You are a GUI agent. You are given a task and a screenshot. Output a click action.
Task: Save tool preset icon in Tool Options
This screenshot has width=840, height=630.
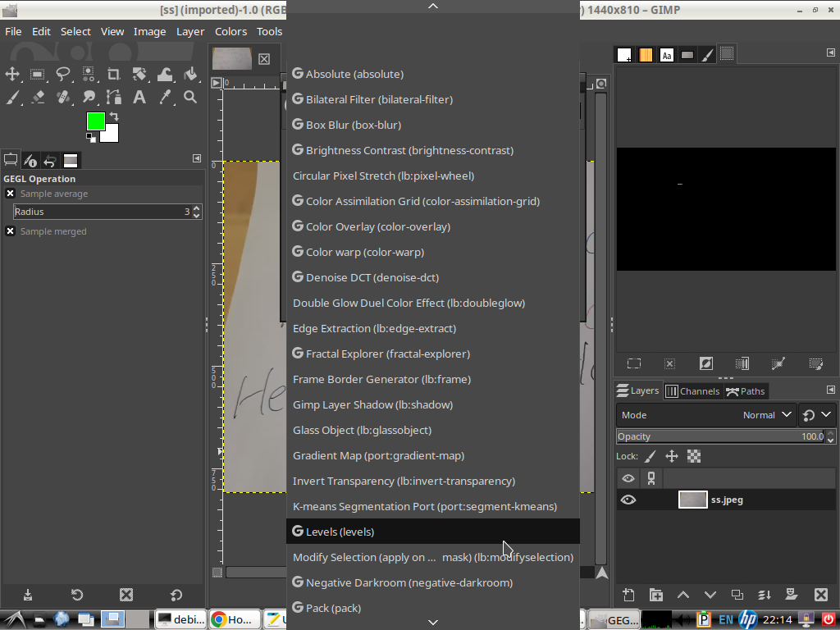(x=28, y=595)
